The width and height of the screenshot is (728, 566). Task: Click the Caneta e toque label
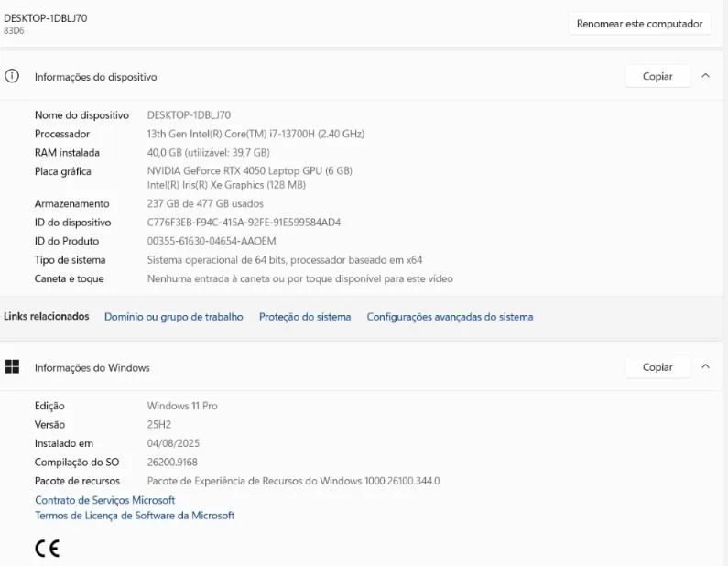(x=70, y=278)
